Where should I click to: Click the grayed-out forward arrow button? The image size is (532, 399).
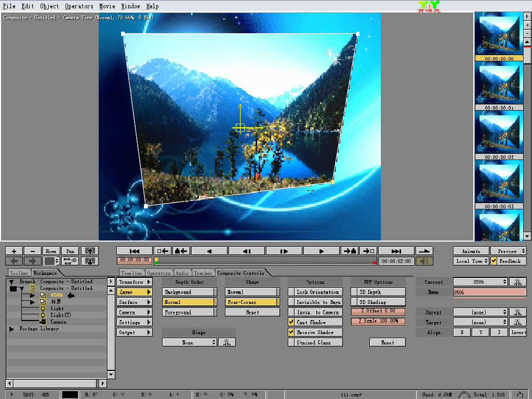point(33,261)
